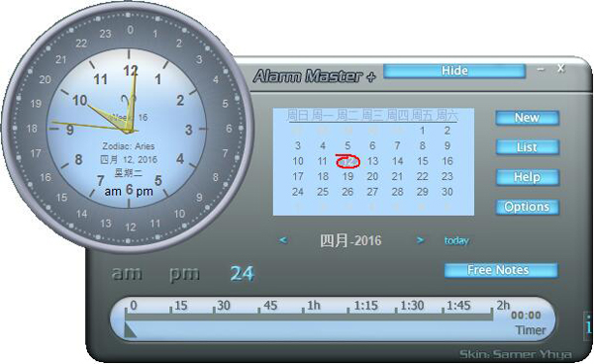Click the date 四月 12, 2016 on clock

point(129,159)
